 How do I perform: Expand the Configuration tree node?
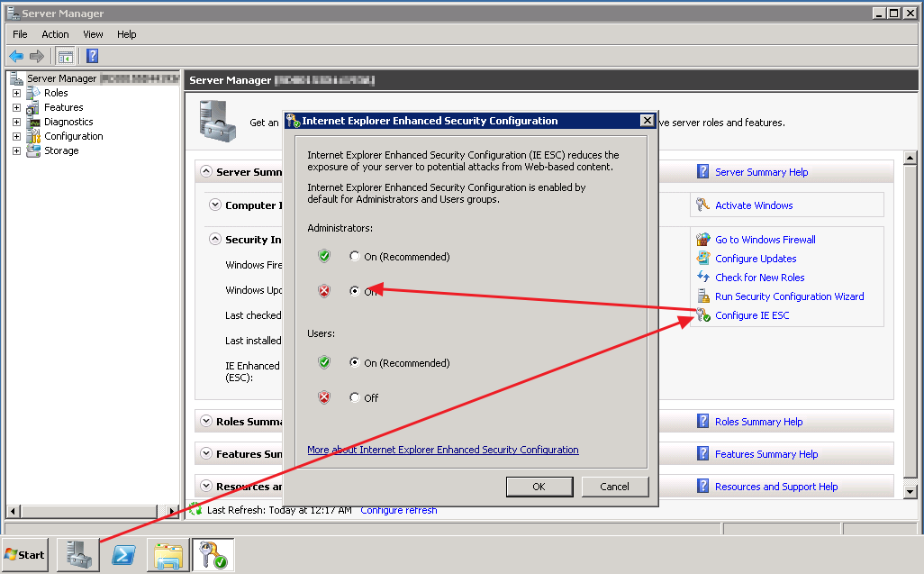16,137
